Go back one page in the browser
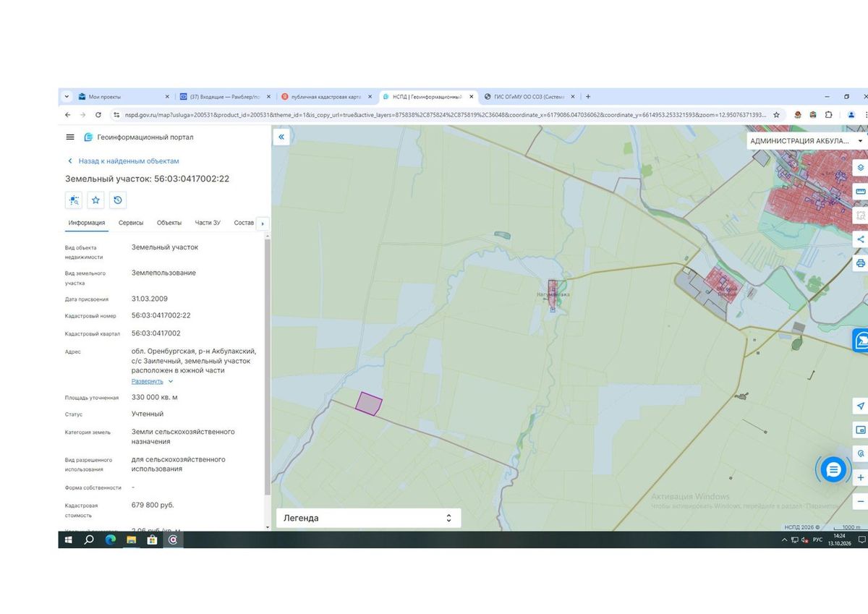Image resolution: width=868 pixels, height=614 pixels. click(x=68, y=115)
